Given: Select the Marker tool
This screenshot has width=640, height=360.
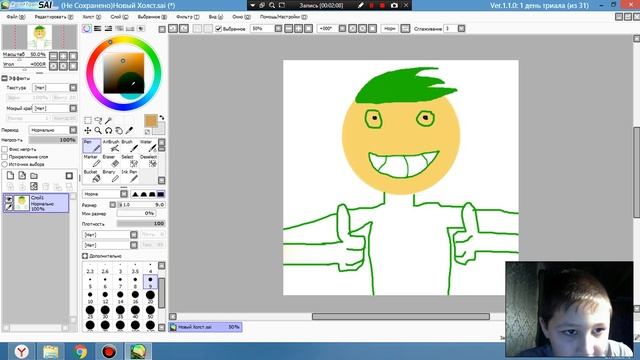Looking at the screenshot, I should (92, 161).
